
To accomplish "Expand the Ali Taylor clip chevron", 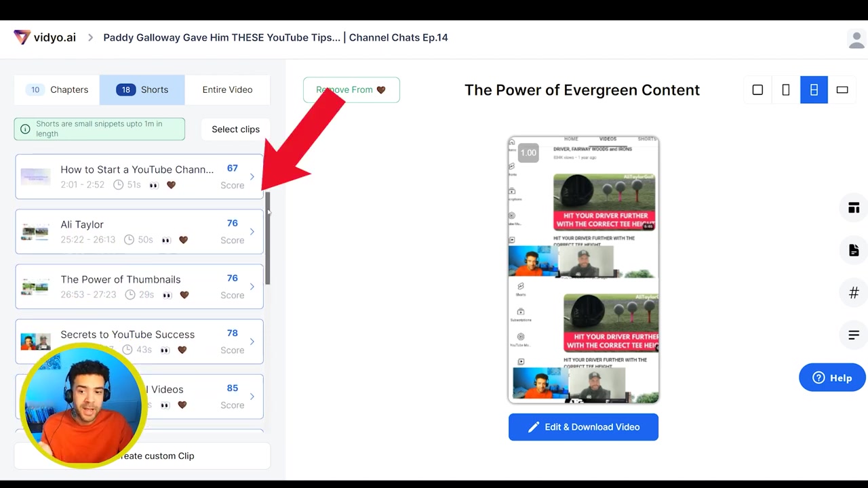I will pyautogui.click(x=252, y=232).
